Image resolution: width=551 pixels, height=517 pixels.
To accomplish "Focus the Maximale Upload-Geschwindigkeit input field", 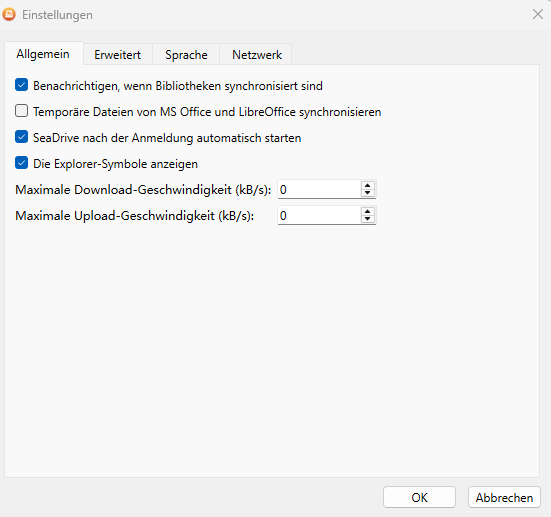I will point(319,215).
